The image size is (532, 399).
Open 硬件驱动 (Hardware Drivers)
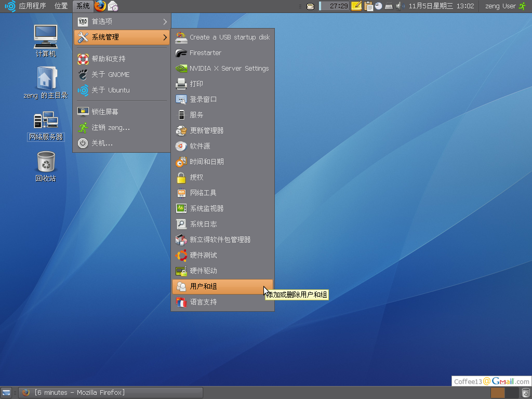point(222,271)
